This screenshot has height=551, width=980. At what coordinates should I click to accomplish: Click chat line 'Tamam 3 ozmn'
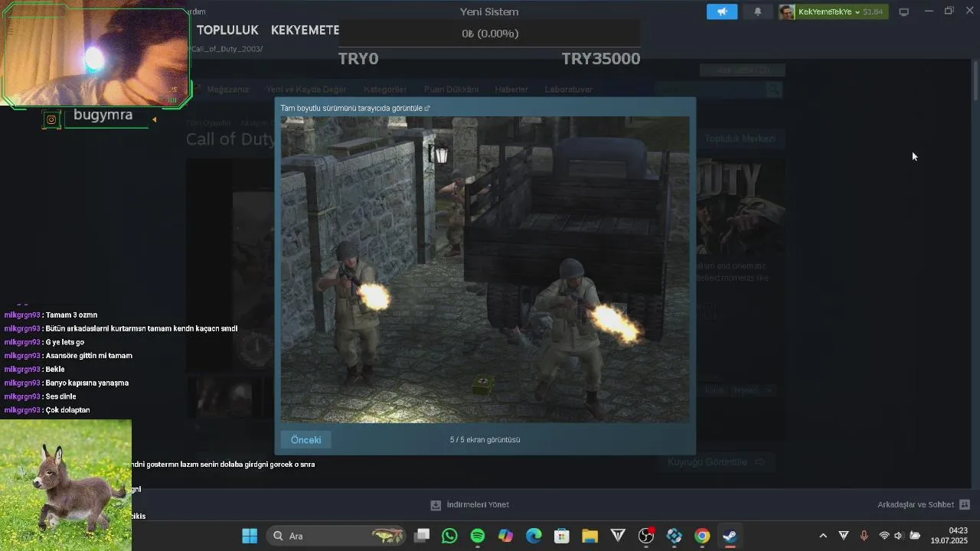71,315
